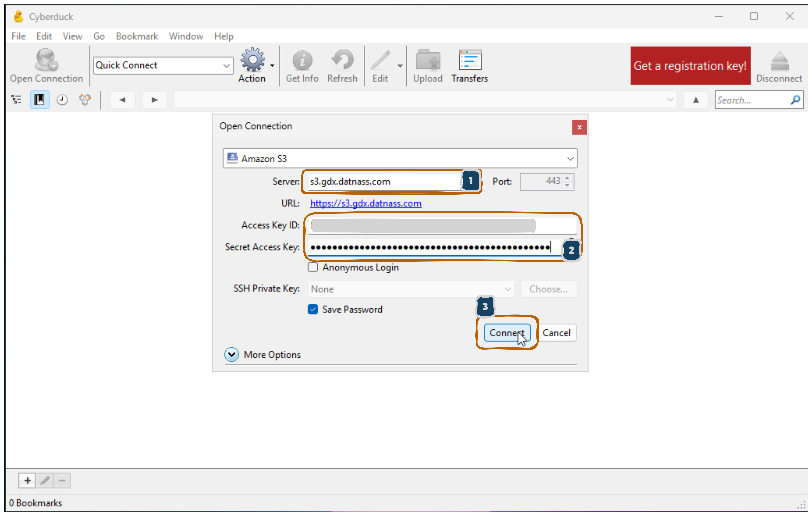Click the Get a registration key banner
812x516 pixels.
[690, 66]
